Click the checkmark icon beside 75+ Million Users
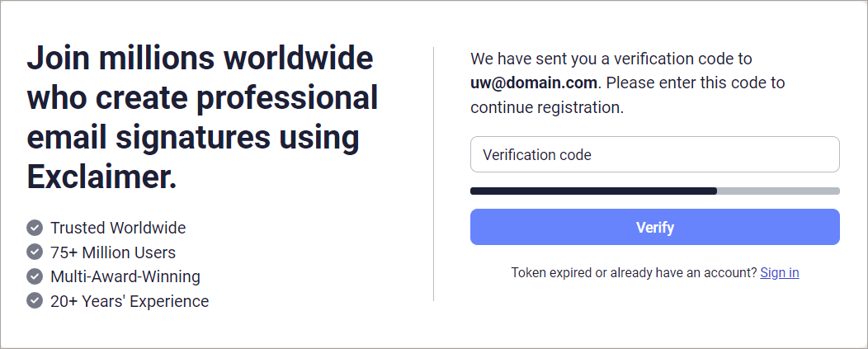Screen dimensions: 868x349 (35, 252)
